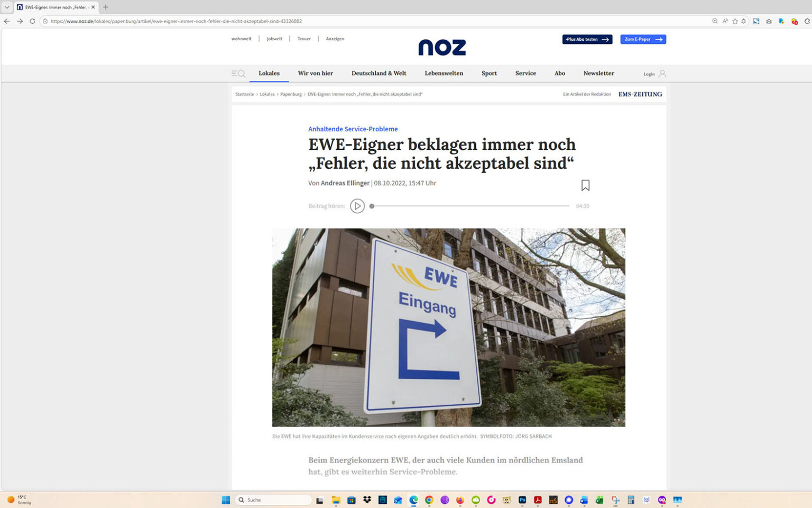
Task: Bookmark the article using the bookmark icon
Action: [585, 185]
